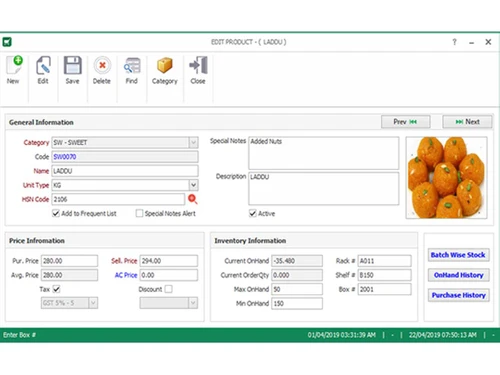500x375 pixels.
Task: Click the help question mark icon
Action: pos(454,42)
